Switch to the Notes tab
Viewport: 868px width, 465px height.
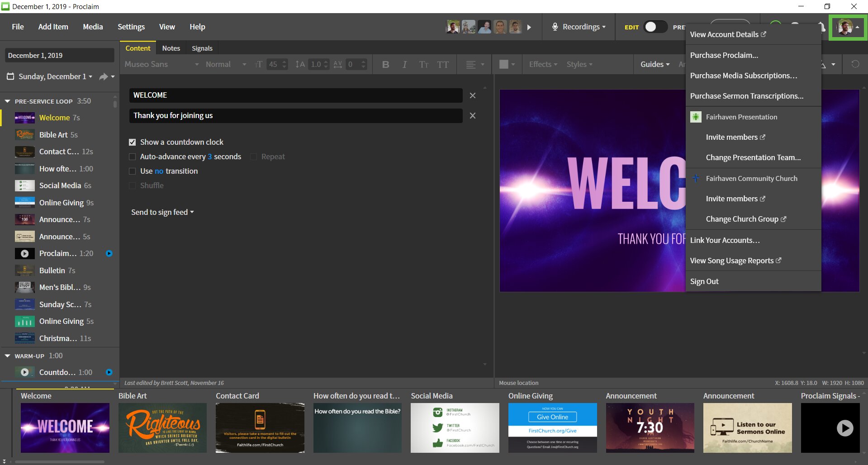[171, 48]
